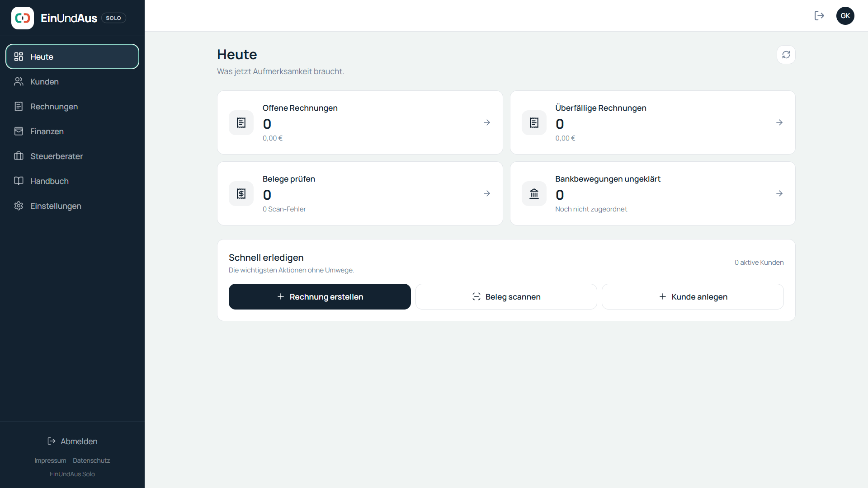
Task: Click the Belege prüfen receipt icon
Action: tap(241, 193)
